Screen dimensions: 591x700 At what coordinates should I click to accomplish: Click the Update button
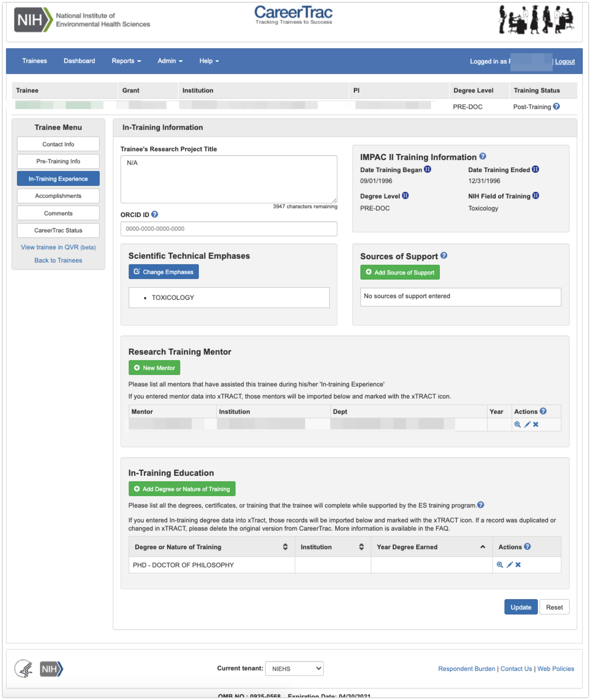(521, 607)
